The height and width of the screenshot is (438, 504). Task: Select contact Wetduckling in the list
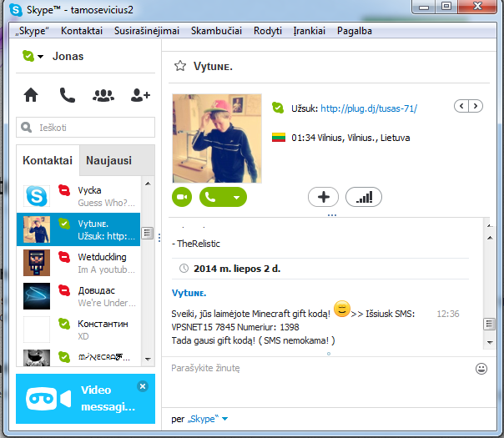click(78, 263)
